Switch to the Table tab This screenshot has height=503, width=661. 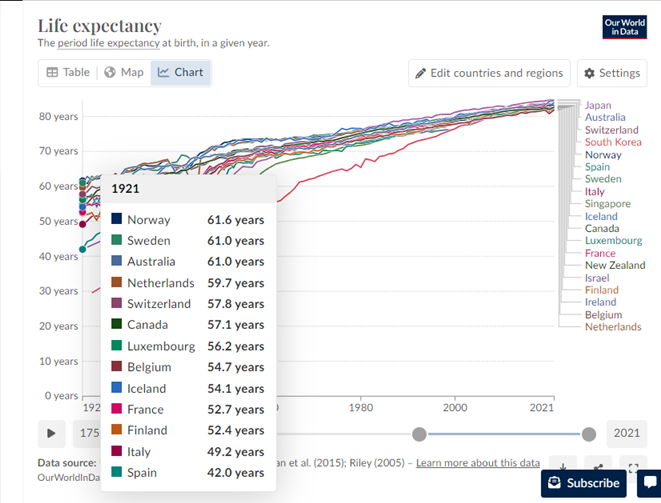click(x=67, y=72)
